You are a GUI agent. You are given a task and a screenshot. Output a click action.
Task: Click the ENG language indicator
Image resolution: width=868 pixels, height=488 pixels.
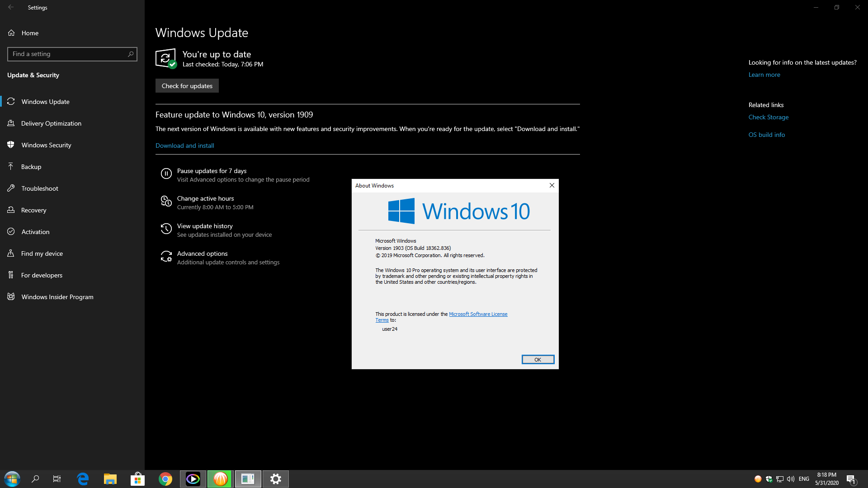804,479
